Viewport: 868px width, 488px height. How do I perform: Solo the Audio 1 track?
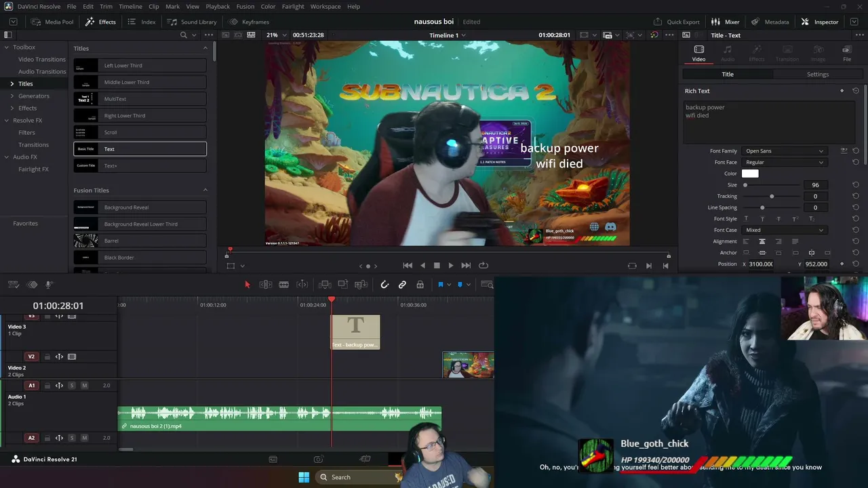tap(72, 386)
